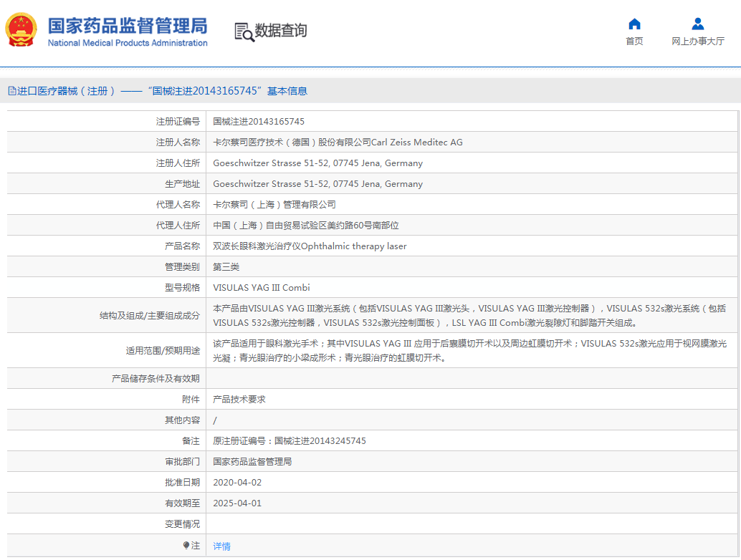Open the 数据查询 heading text
The image size is (741, 560).
coord(281,31)
